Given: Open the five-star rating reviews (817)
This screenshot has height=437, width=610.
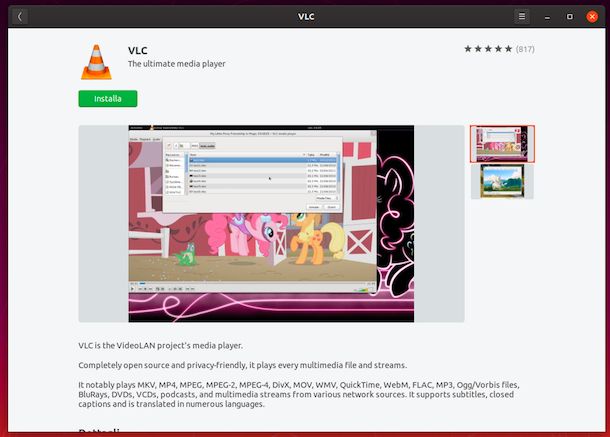Looking at the screenshot, I should 499,49.
